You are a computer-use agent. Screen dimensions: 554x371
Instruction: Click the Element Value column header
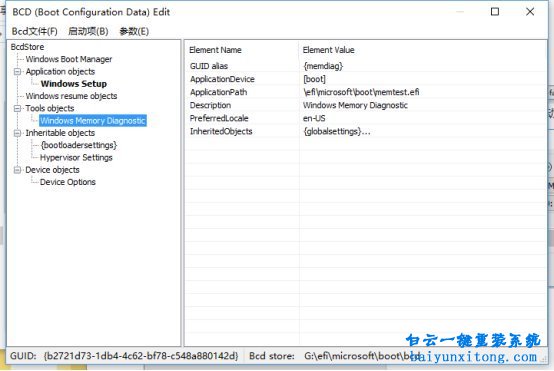[x=329, y=50]
